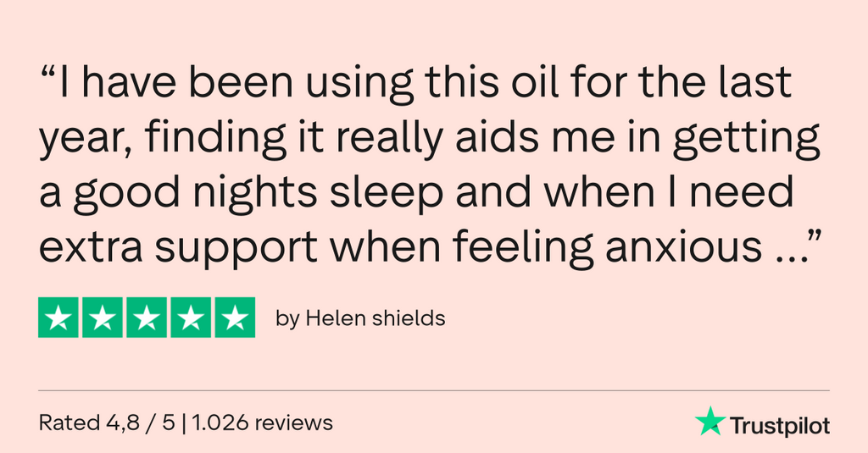Select the fifth green rating star
This screenshot has width=868, height=453.
point(234,318)
